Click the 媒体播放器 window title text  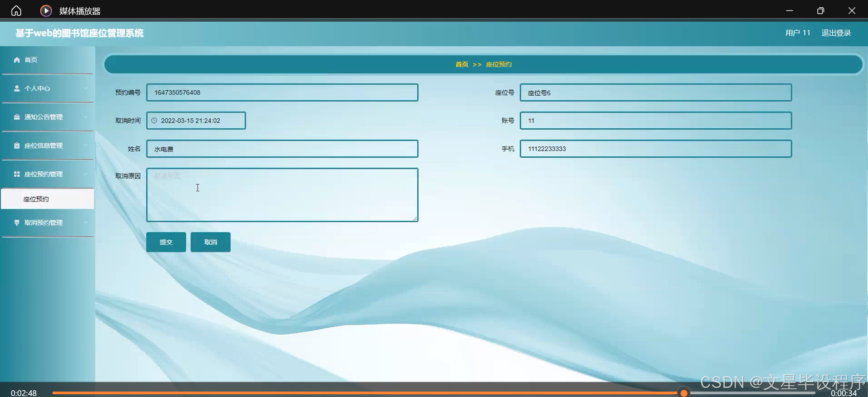coord(80,11)
